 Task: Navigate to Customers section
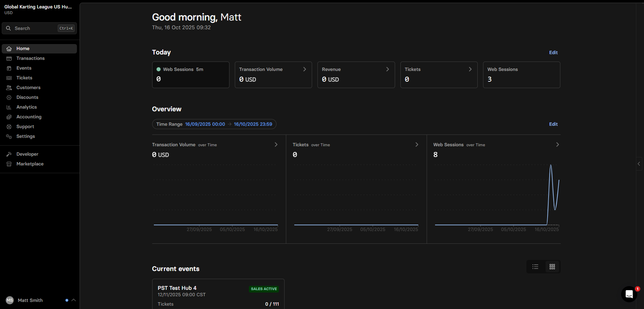tap(39, 88)
